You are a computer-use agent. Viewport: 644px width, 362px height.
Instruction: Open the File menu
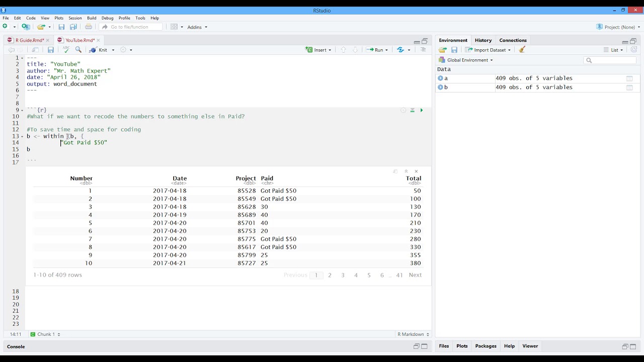click(6, 18)
